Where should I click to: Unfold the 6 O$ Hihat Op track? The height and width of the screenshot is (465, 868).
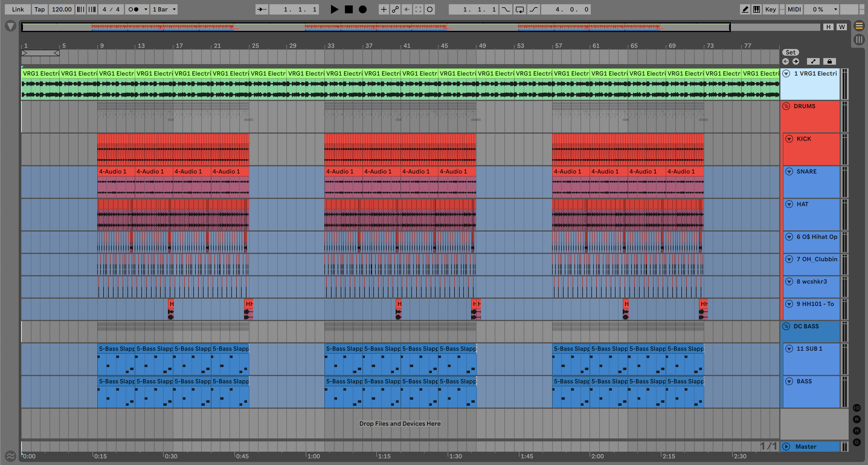[x=789, y=237]
